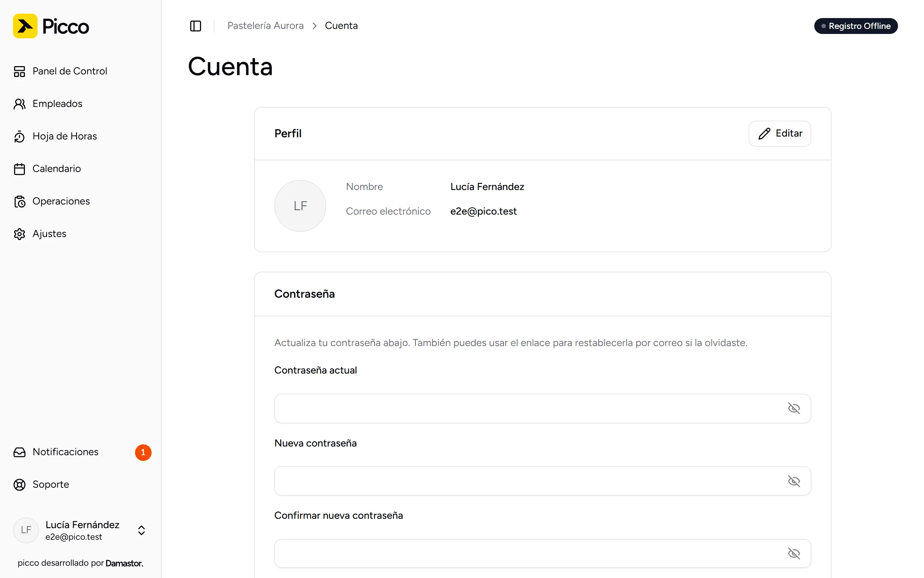Open Notificaciones from sidebar
This screenshot has height=578, width=924.
(80, 452)
